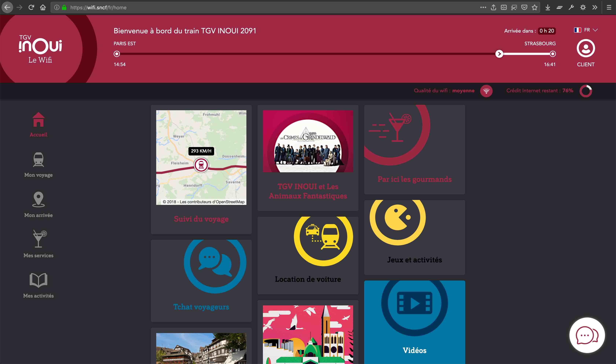616x364 pixels.
Task: Click the train position marker on journey bar
Action: point(499,54)
